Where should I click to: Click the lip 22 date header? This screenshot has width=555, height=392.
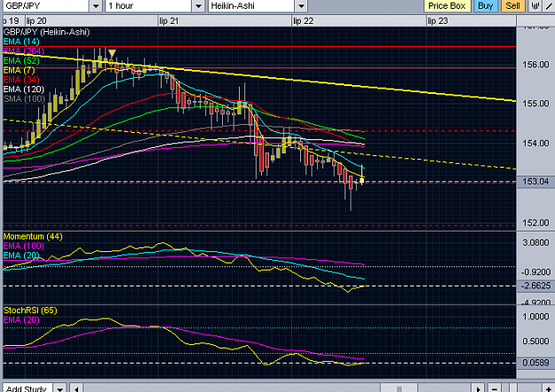304,21
